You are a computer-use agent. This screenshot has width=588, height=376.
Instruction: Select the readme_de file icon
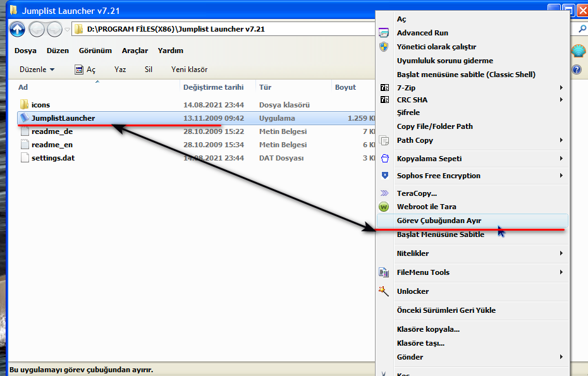25,131
